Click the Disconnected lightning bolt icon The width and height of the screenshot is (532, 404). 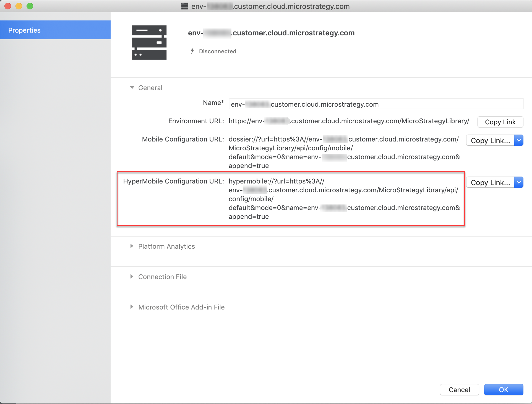coord(192,51)
